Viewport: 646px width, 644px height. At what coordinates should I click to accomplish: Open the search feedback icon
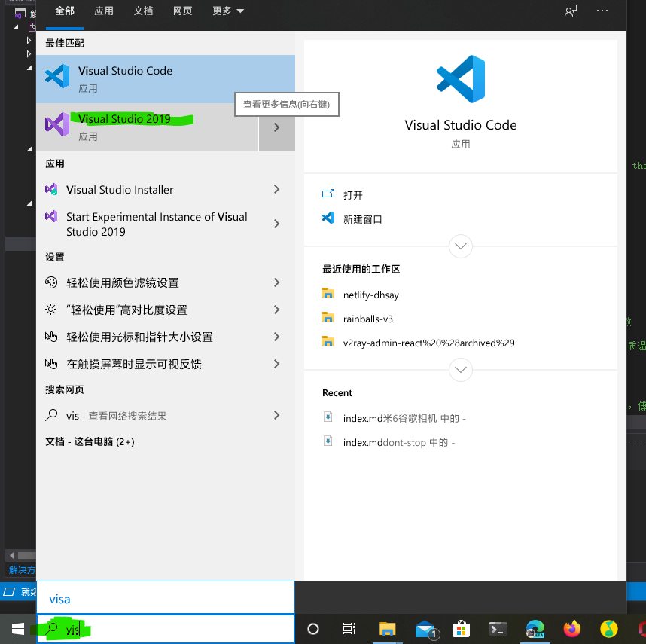(x=571, y=11)
